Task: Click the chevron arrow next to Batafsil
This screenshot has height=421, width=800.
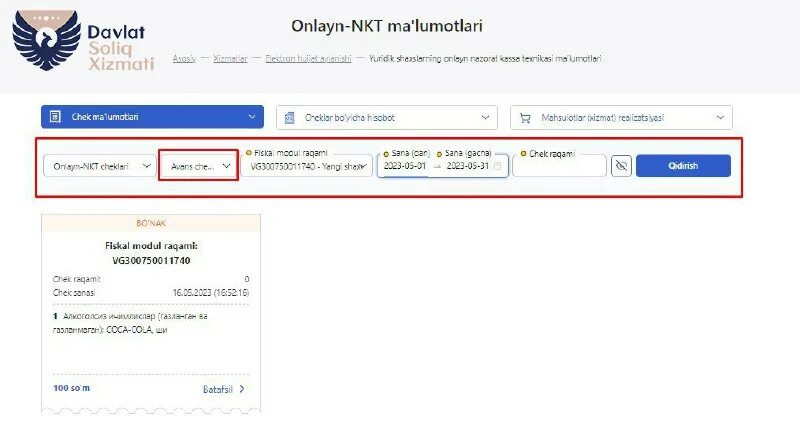Action: coord(242,389)
